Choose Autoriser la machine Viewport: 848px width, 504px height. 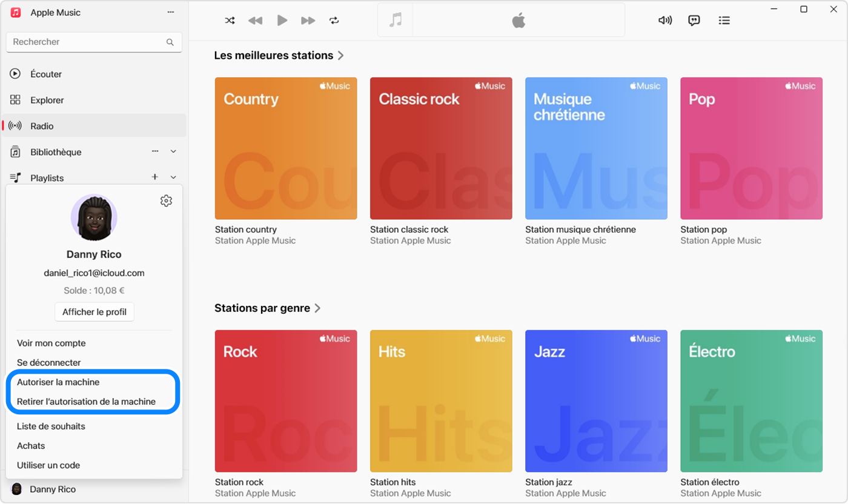point(58,382)
